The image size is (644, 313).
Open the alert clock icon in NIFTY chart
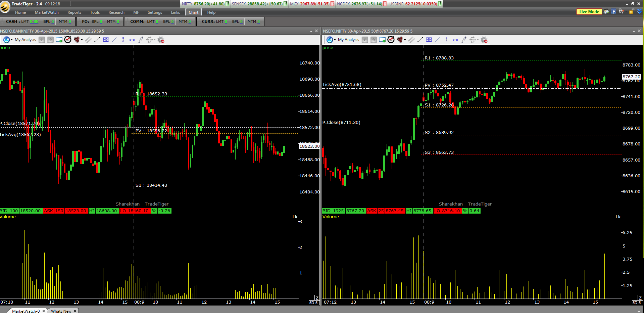click(391, 40)
